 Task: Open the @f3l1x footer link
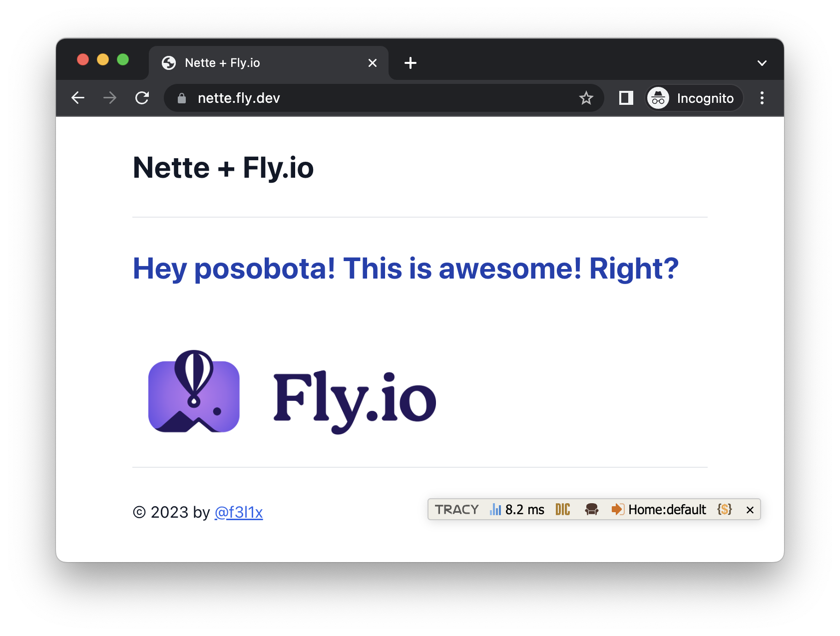pyautogui.click(x=239, y=512)
